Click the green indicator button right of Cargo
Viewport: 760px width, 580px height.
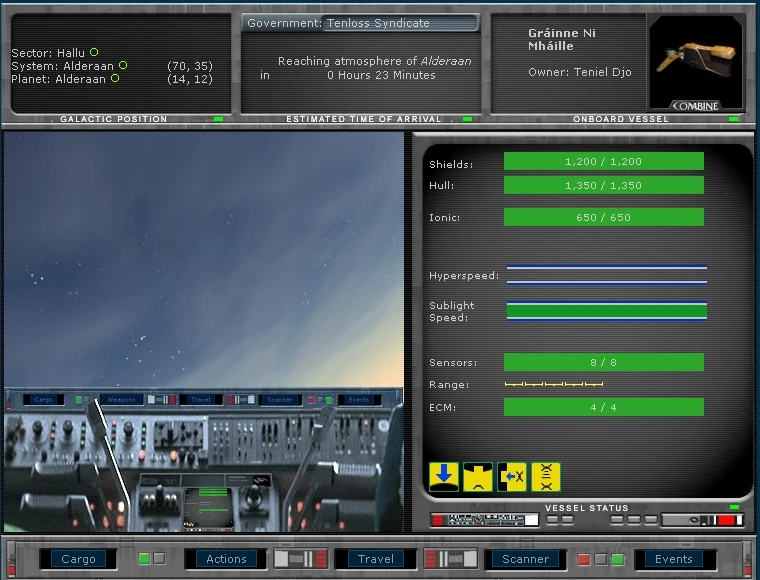click(144, 559)
